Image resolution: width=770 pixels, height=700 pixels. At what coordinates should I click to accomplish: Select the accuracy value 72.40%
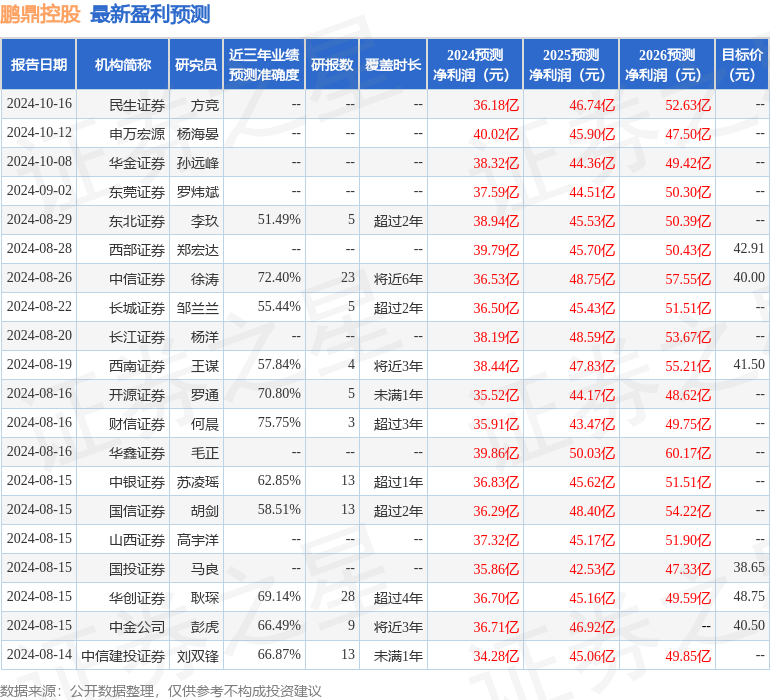pyautogui.click(x=279, y=278)
